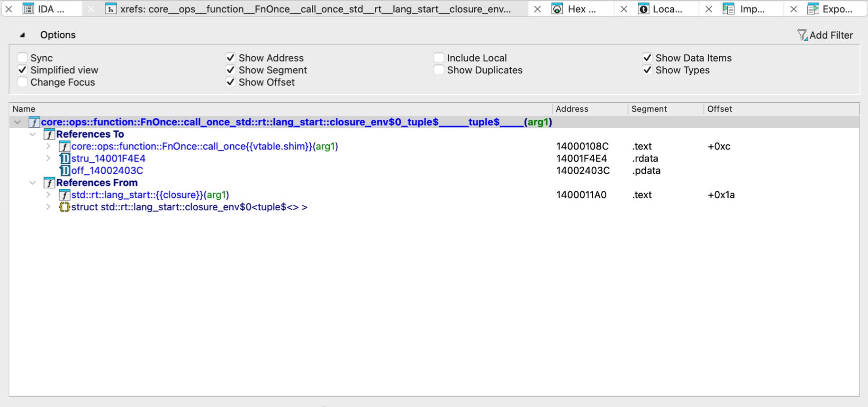868x407 pixels.
Task: Sort by the Address column header
Action: pos(572,109)
